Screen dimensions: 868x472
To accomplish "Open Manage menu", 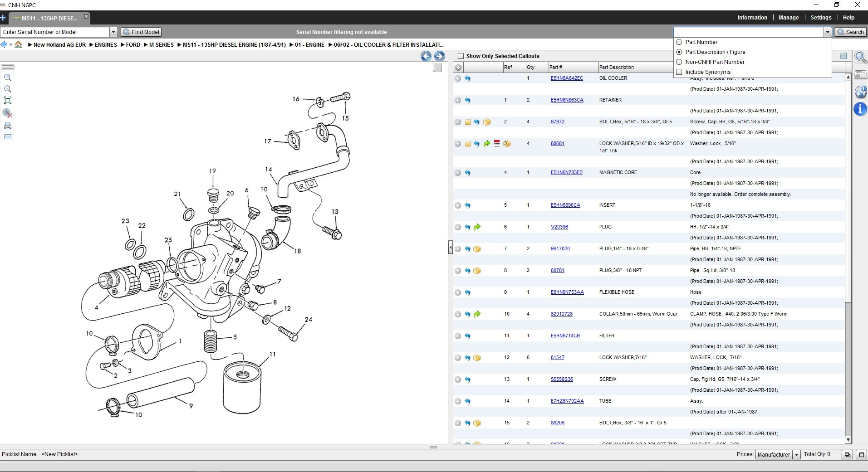I will [789, 18].
